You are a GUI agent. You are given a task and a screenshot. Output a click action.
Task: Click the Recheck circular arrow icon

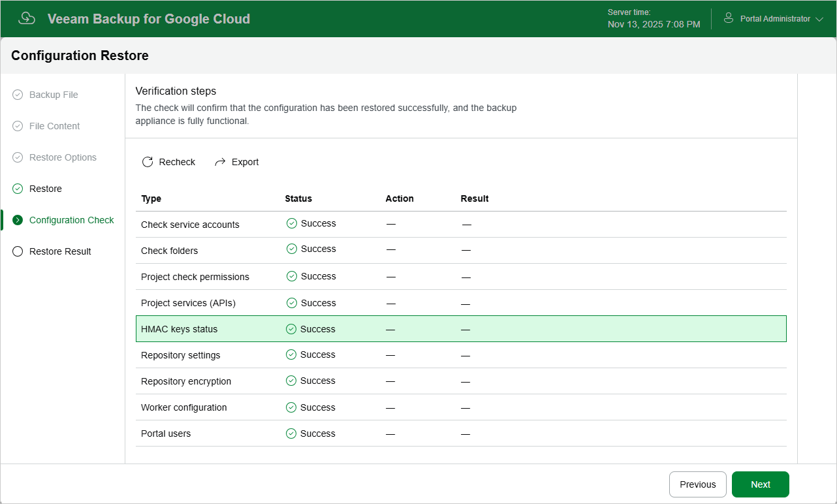(x=148, y=162)
